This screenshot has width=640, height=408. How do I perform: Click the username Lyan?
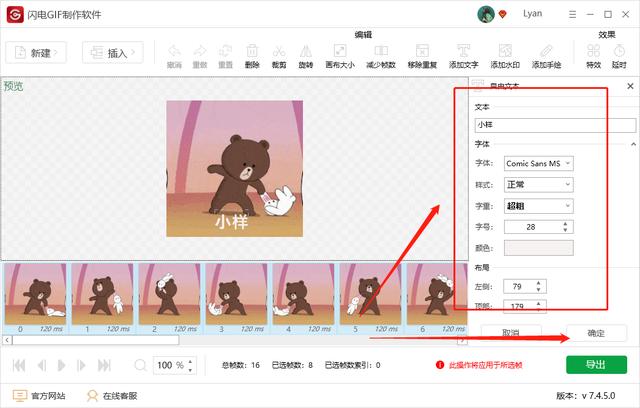click(x=532, y=14)
